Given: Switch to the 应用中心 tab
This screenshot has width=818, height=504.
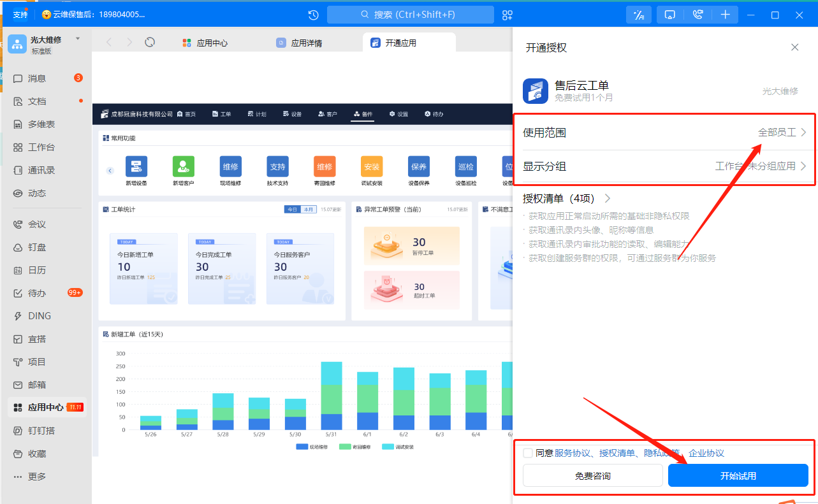Looking at the screenshot, I should (x=205, y=43).
